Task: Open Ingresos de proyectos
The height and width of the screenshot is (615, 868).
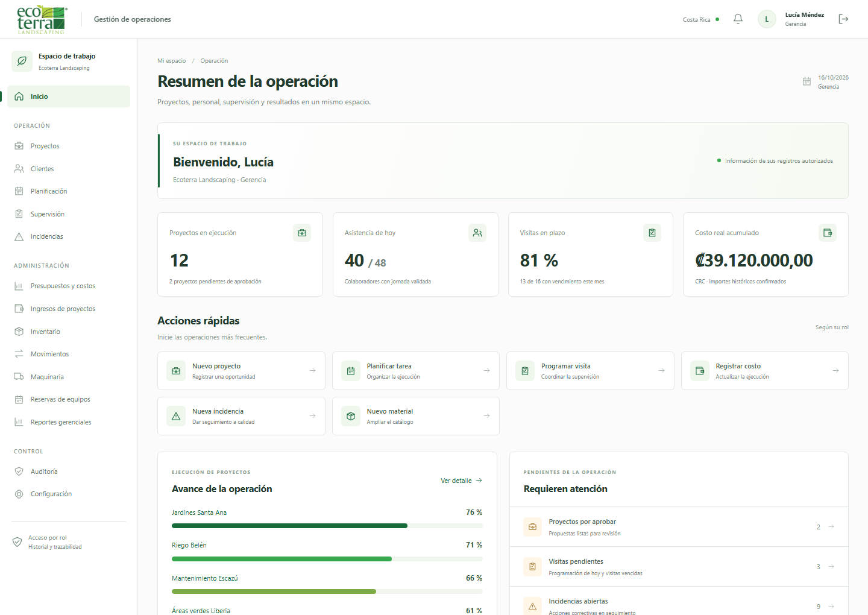Action: 69,309
